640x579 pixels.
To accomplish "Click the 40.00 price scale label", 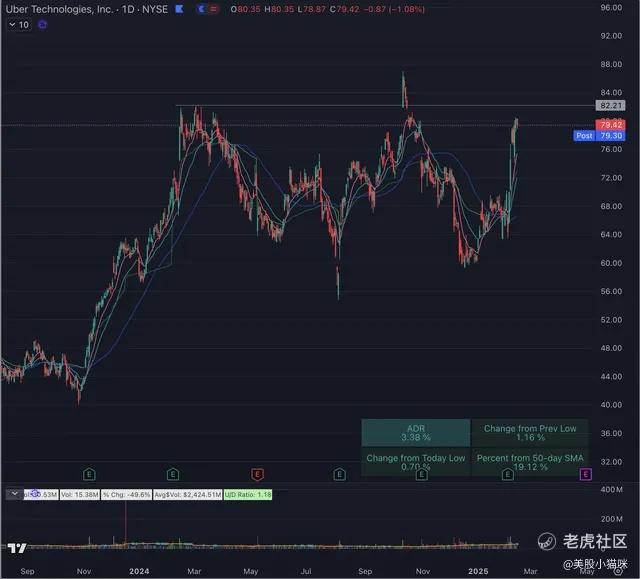I will tap(611, 405).
